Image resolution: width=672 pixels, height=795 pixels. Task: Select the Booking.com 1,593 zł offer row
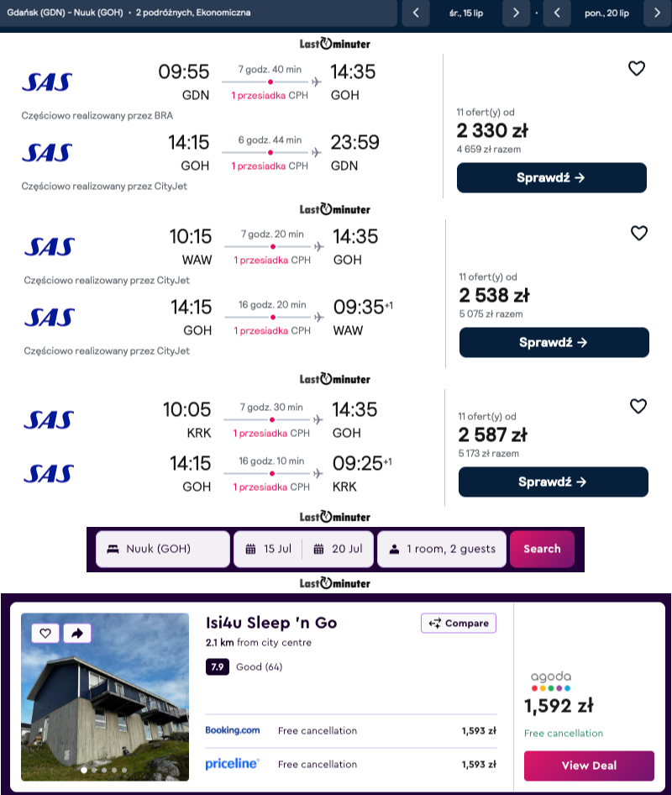350,731
